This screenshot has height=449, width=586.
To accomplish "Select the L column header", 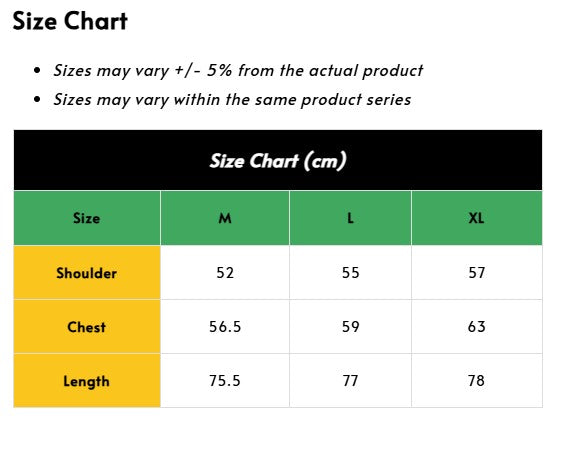I will coord(350,218).
